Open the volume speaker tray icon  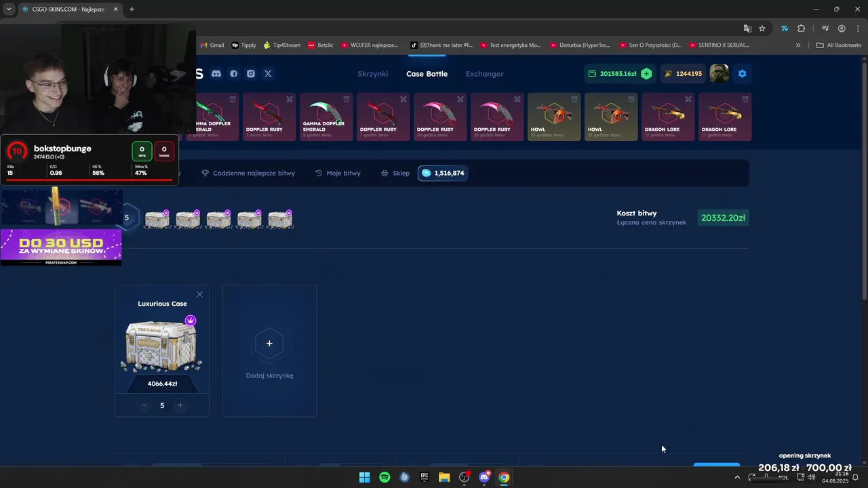pos(811,477)
